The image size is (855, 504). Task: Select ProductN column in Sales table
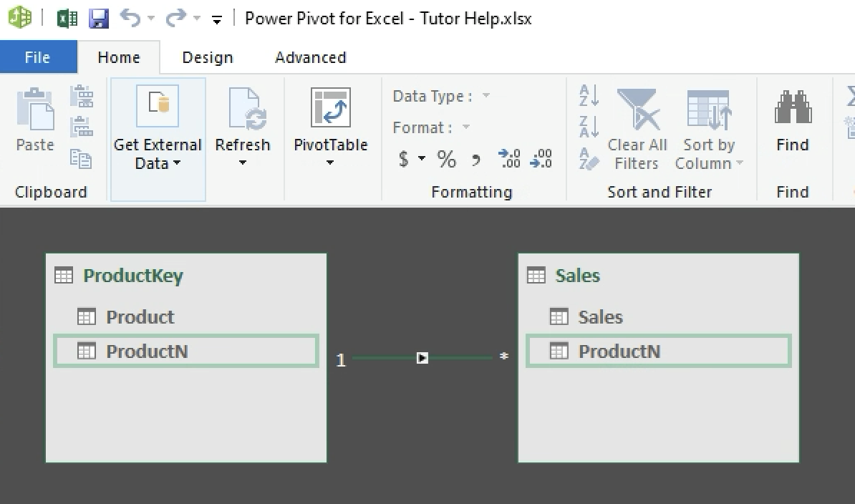658,351
